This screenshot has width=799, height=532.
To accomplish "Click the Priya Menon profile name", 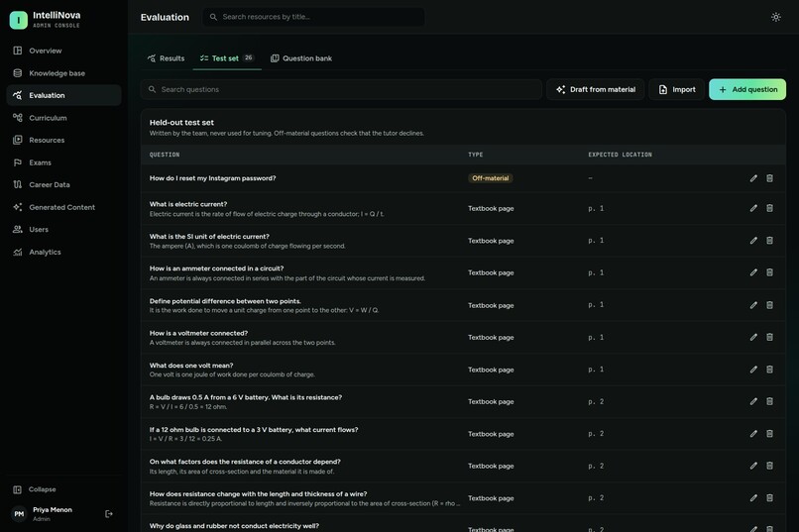I will (53, 509).
